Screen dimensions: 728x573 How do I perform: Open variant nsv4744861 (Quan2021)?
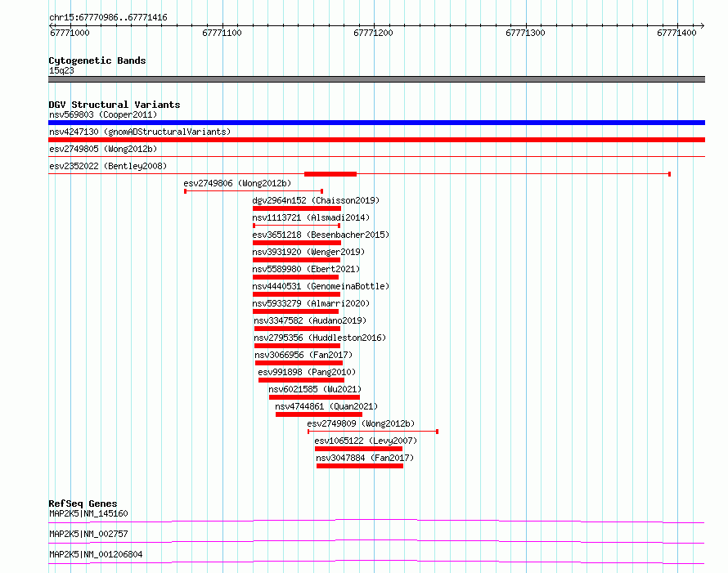[x=326, y=406]
